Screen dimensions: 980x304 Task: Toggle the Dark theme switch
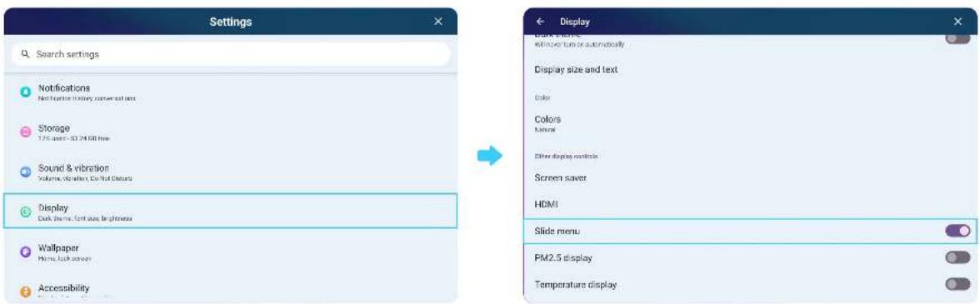click(957, 39)
